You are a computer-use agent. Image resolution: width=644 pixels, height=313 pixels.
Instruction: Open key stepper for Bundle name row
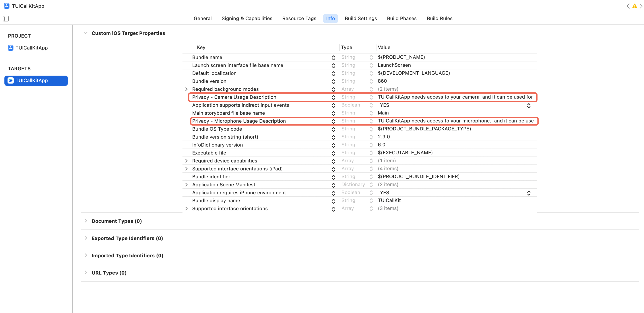(333, 57)
